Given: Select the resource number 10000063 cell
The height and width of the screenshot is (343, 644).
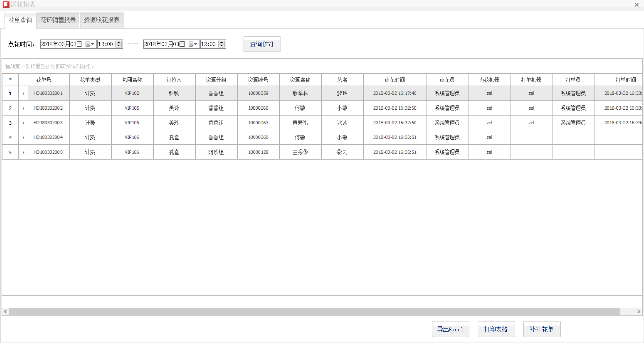Looking at the screenshot, I should coord(258,123).
